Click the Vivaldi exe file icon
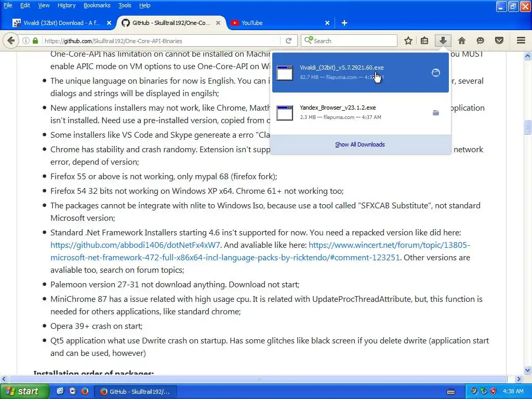This screenshot has width=532, height=399. pos(285,73)
